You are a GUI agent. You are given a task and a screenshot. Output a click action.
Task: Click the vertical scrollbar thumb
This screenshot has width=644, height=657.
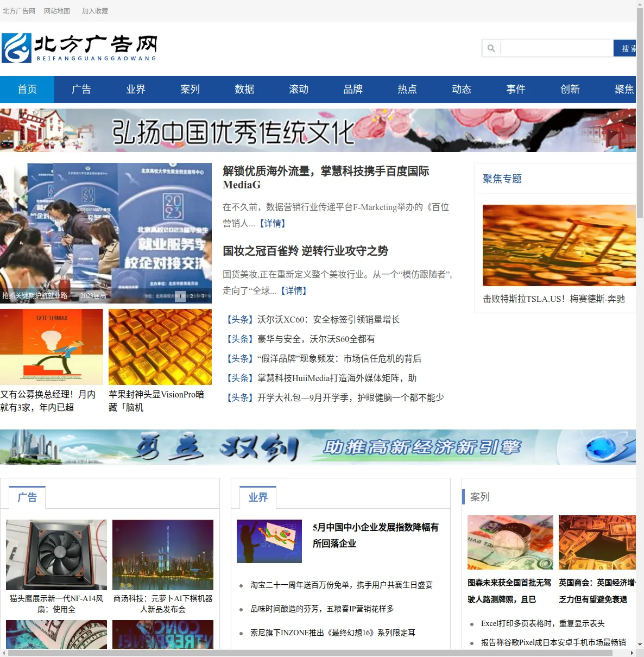[x=640, y=114]
